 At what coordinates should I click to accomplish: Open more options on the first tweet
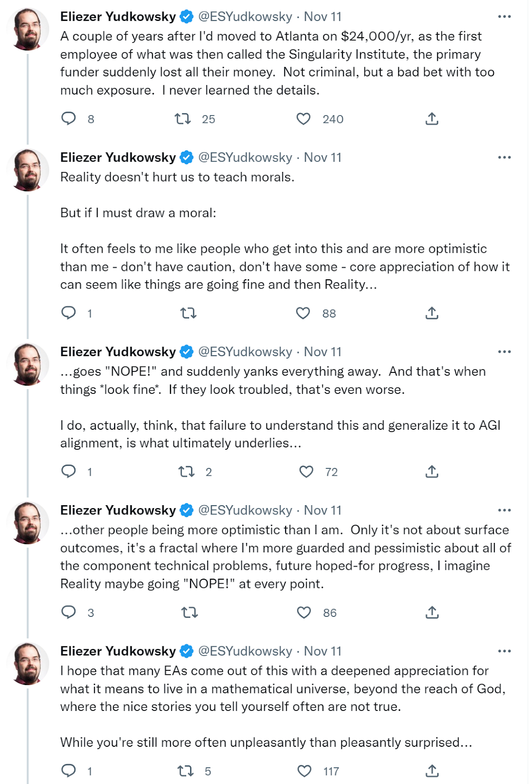504,17
